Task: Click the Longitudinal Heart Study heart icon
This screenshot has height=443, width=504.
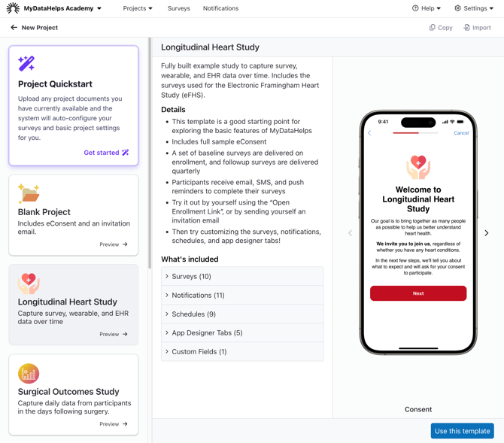Action: click(29, 284)
